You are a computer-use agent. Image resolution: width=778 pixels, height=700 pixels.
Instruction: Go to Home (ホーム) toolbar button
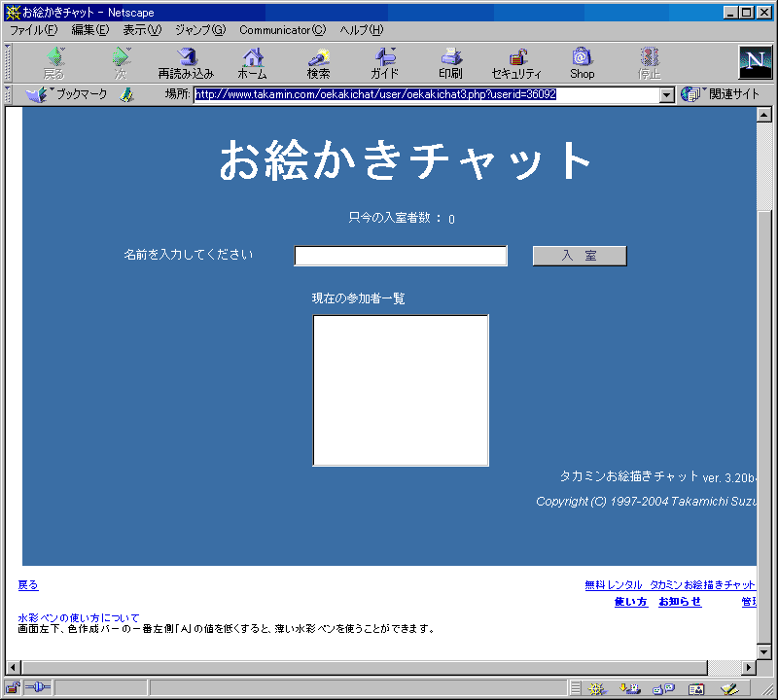click(253, 63)
